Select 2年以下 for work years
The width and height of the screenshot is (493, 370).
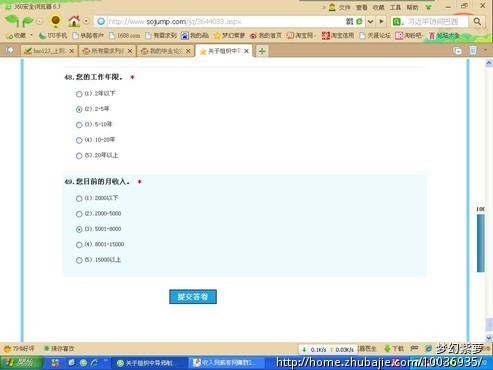[x=79, y=94]
